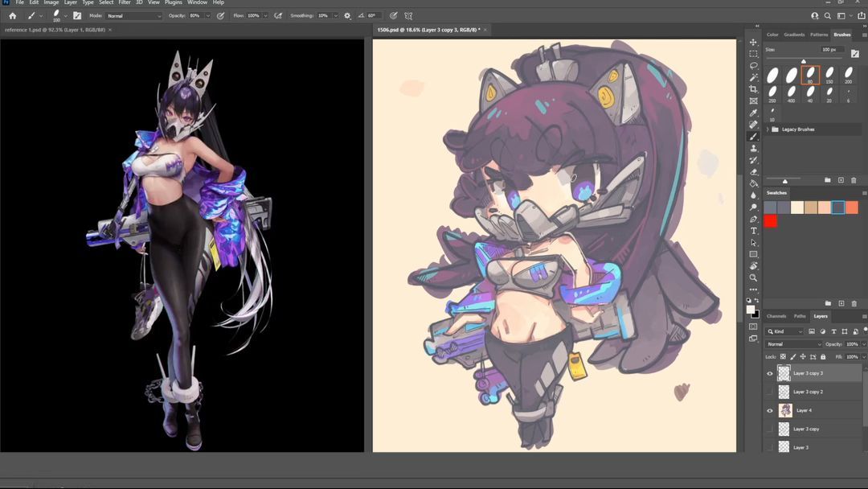This screenshot has width=868, height=489.
Task: Select the Frame tool
Action: point(753,101)
